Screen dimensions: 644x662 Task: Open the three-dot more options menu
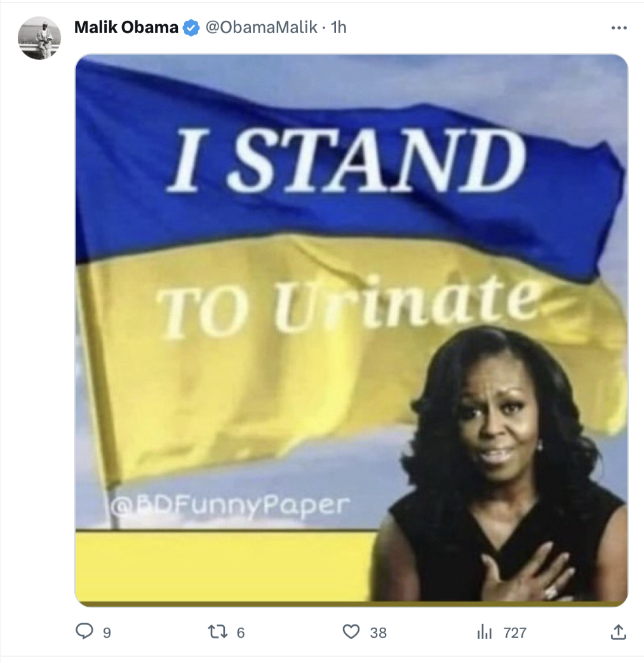point(618,28)
